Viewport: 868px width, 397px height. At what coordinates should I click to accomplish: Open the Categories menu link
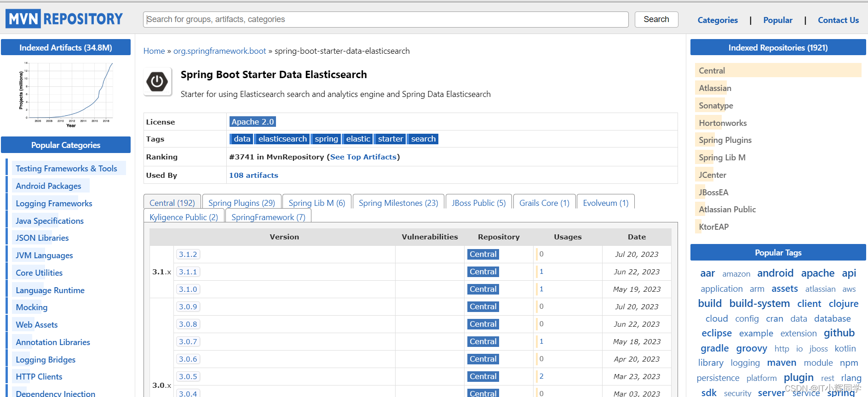[x=718, y=20]
